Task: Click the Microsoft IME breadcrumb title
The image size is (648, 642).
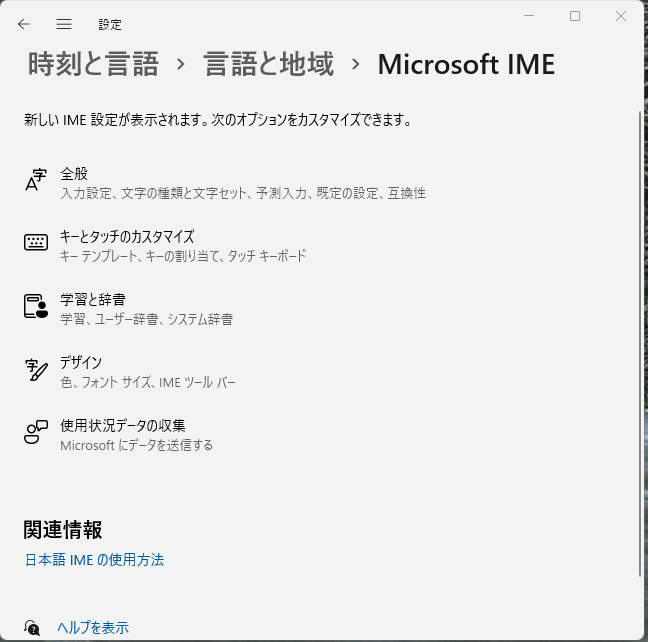Action: pyautogui.click(x=466, y=64)
